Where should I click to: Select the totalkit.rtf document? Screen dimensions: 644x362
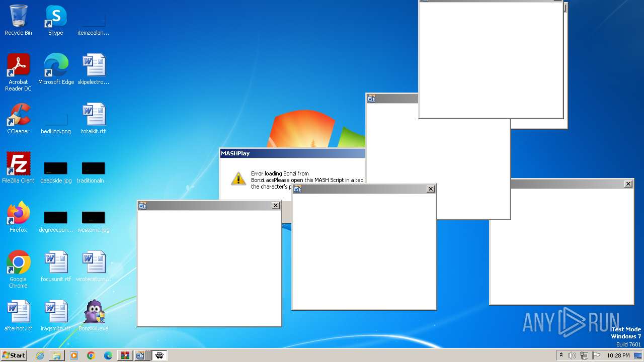[93, 119]
